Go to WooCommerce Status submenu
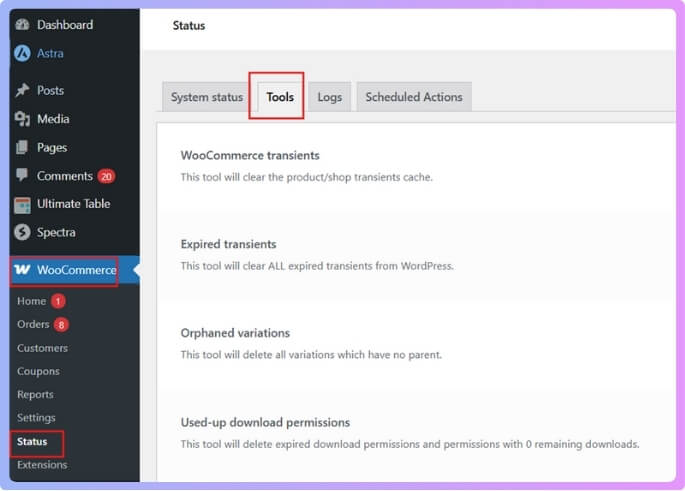 click(32, 442)
